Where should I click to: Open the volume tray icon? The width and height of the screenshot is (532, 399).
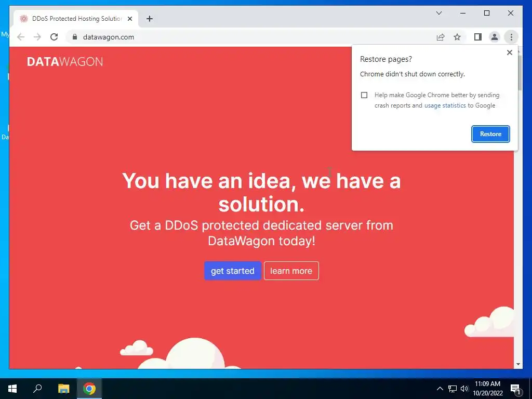click(464, 389)
